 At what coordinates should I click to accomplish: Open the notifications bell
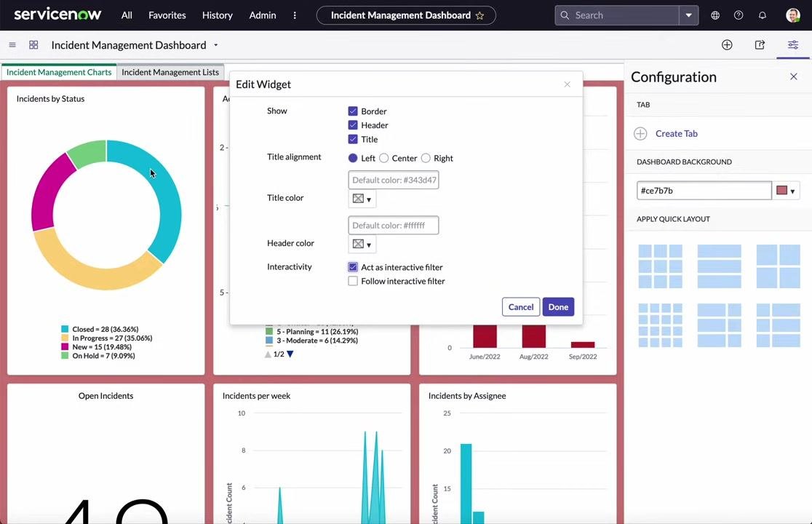[763, 15]
